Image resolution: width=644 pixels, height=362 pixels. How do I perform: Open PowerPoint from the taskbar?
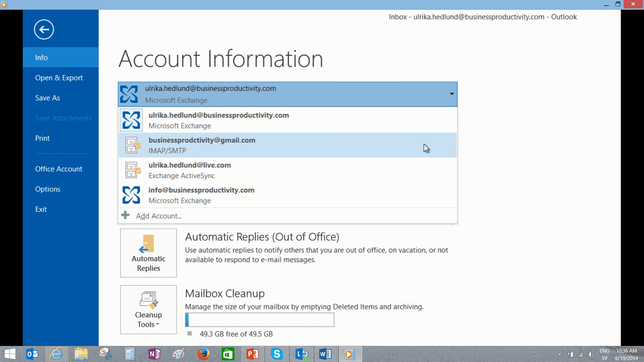coord(252,354)
